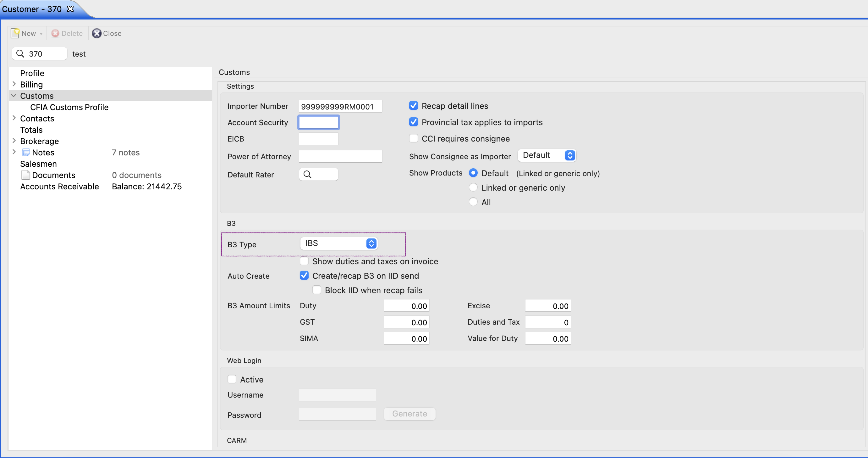868x458 pixels.
Task: Open the New button dropdown arrow
Action: [x=41, y=34]
